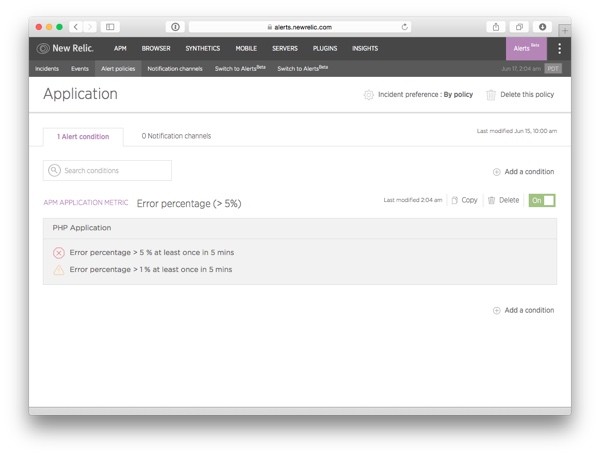Toggle the Safari sidebar button
The width and height of the screenshot is (600, 457).
[110, 27]
